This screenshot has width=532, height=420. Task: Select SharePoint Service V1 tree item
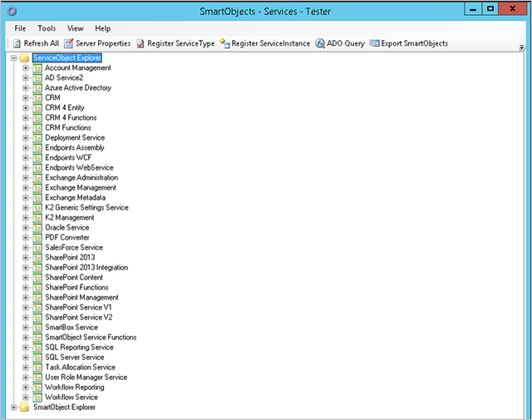pyautogui.click(x=78, y=308)
